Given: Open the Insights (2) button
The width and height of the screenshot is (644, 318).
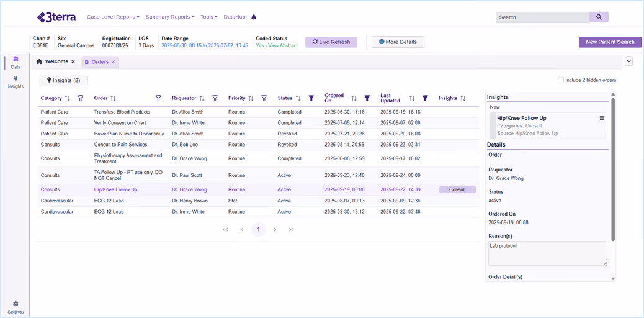Looking at the screenshot, I should 64,80.
